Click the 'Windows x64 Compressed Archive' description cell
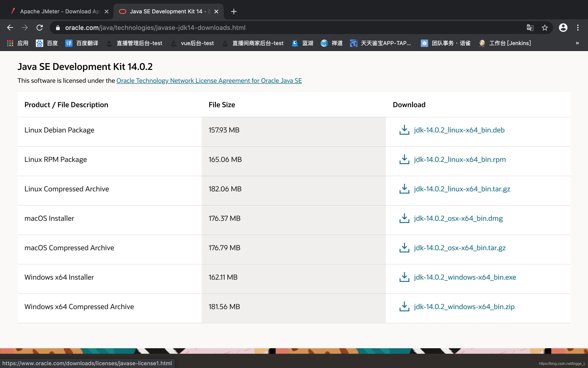Viewport: 588px width, 368px height. coord(110,308)
